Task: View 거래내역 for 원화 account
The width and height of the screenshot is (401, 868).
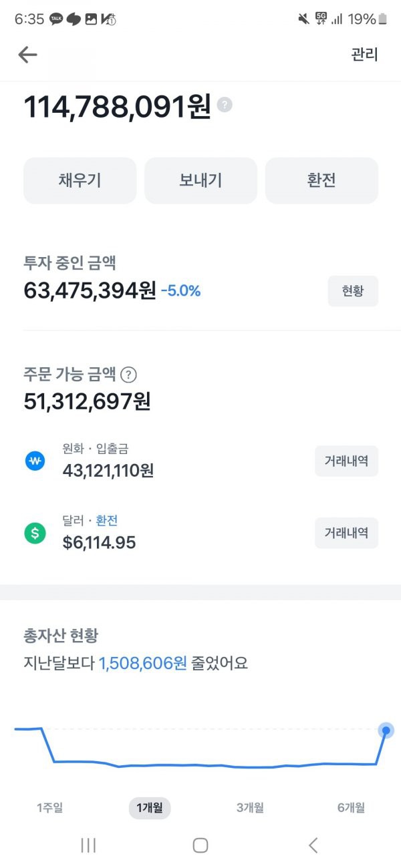Action: pos(346,461)
